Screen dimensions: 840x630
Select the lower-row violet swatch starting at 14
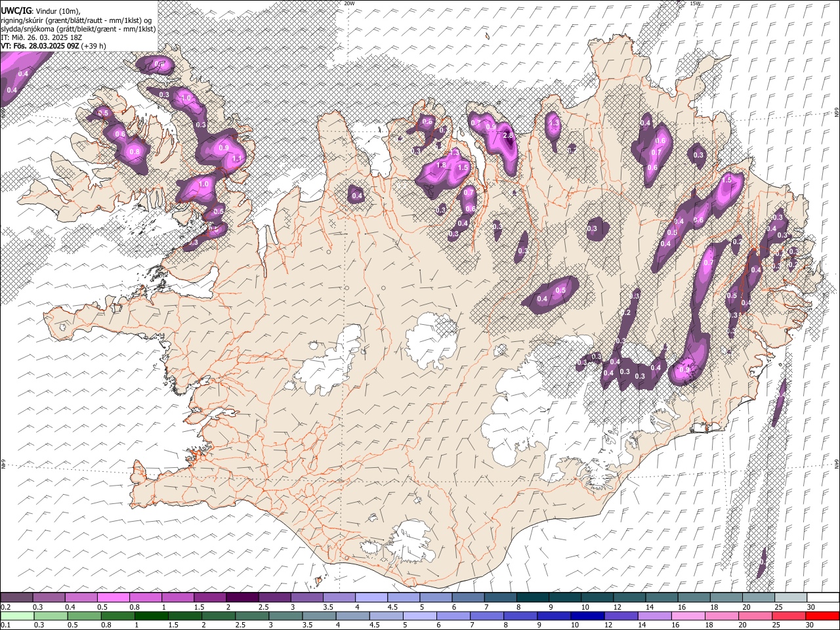coord(654,616)
